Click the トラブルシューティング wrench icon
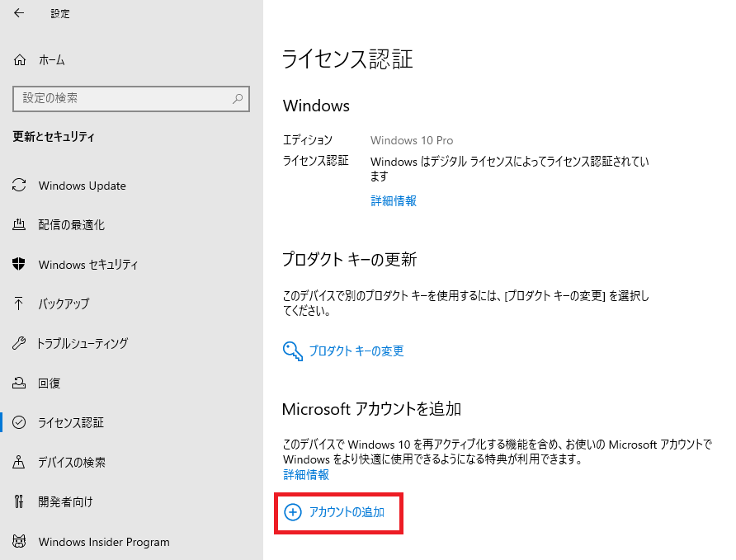The height and width of the screenshot is (560, 736). tap(19, 343)
